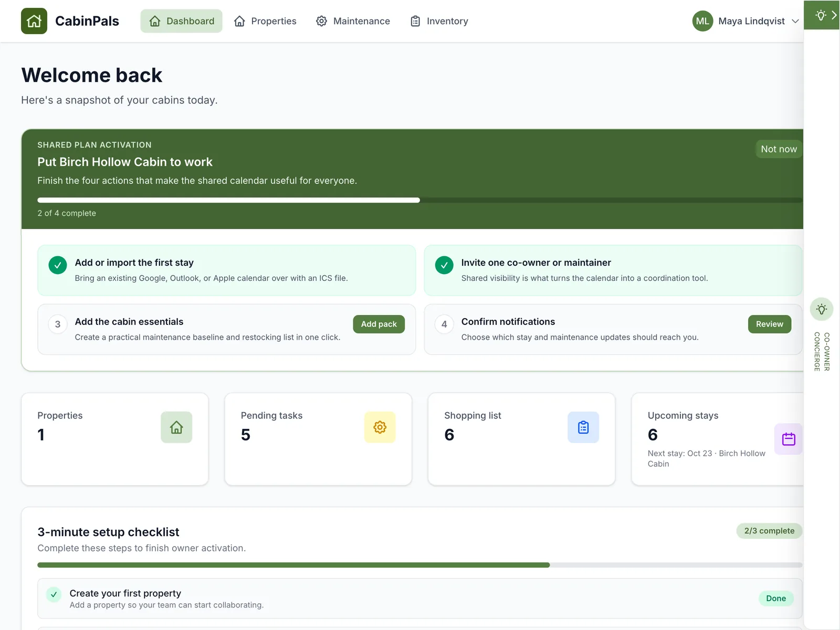Switch to the Inventory tab
This screenshot has width=840, height=630.
439,21
